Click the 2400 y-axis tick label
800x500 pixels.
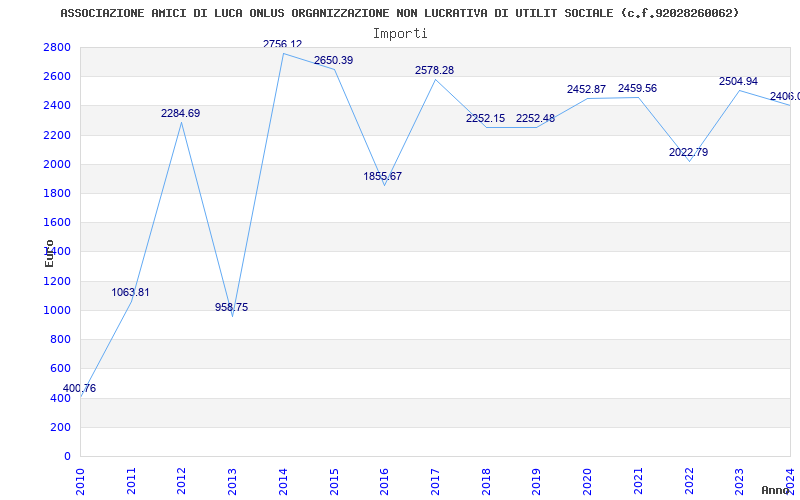tap(57, 106)
